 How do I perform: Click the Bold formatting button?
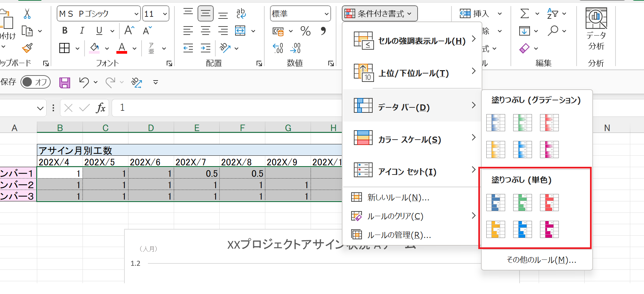point(65,31)
